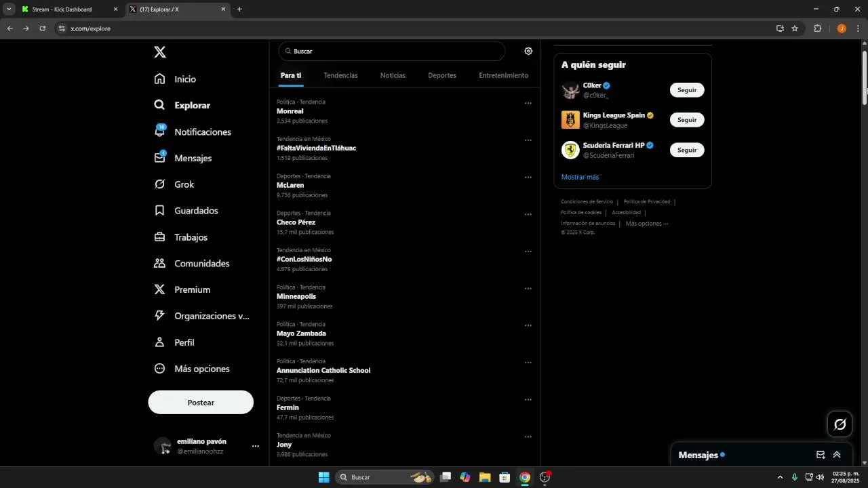The image size is (868, 488).
Task: Open Política de Privacidad link
Action: pyautogui.click(x=647, y=201)
